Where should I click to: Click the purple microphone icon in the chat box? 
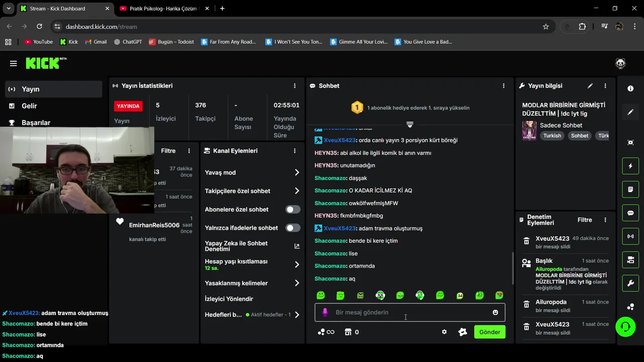coord(325,312)
